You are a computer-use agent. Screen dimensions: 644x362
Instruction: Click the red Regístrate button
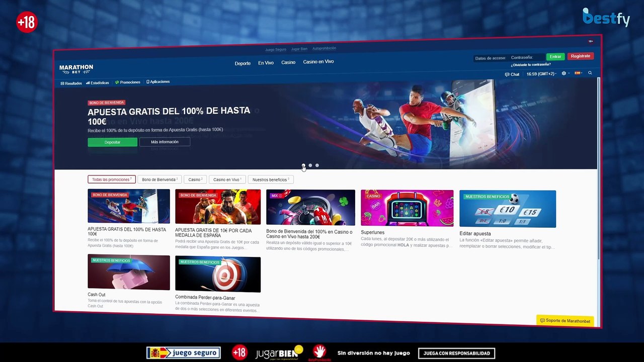point(580,56)
